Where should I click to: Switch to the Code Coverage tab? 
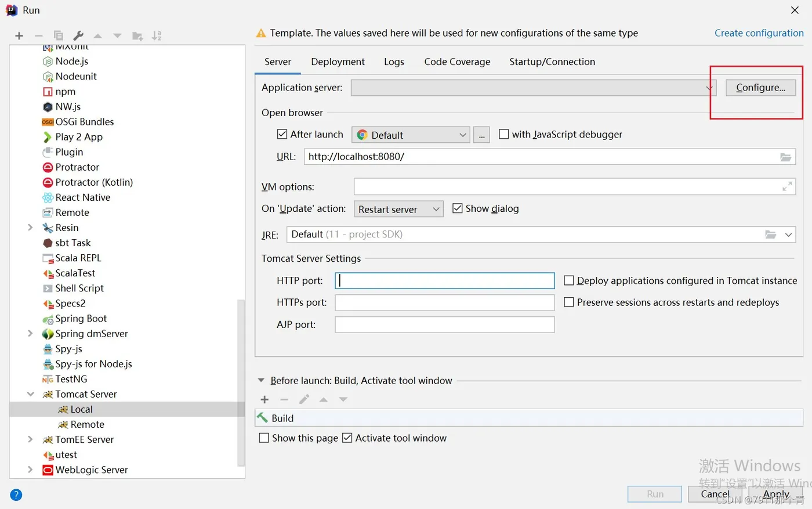click(457, 62)
